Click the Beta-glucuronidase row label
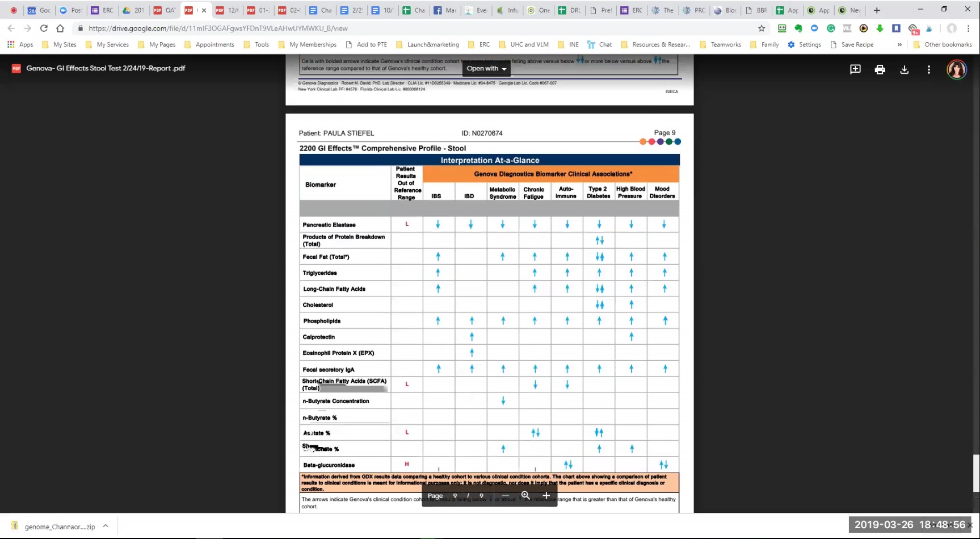The height and width of the screenshot is (539, 980). (329, 465)
